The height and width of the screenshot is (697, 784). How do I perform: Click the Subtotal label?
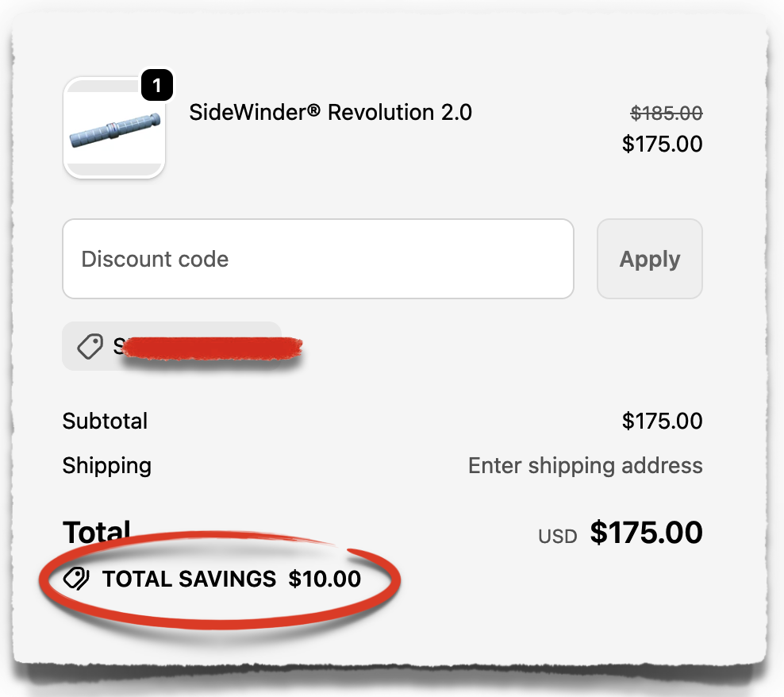tap(105, 421)
